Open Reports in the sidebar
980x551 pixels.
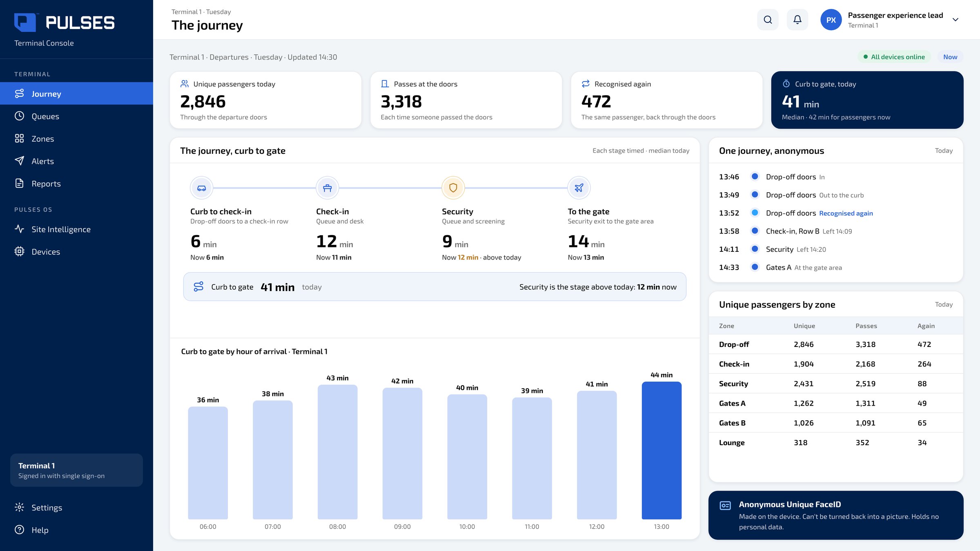[76, 183]
